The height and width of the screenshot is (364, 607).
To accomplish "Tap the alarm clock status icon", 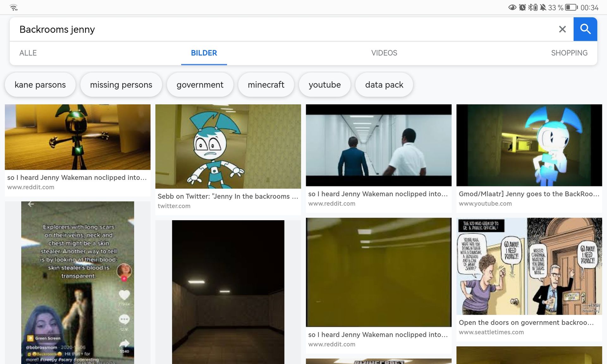I will (x=522, y=7).
